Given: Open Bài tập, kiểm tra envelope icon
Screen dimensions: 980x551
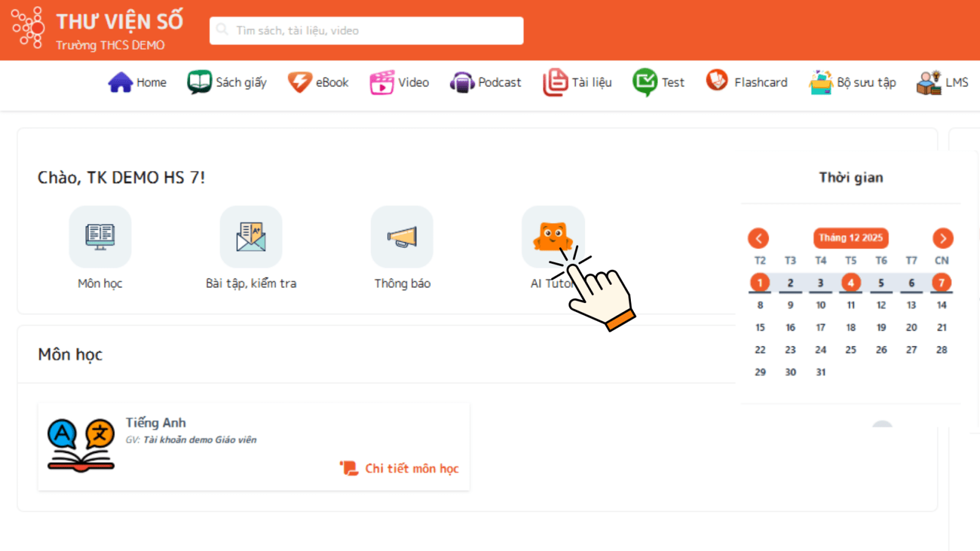Looking at the screenshot, I should 251,236.
